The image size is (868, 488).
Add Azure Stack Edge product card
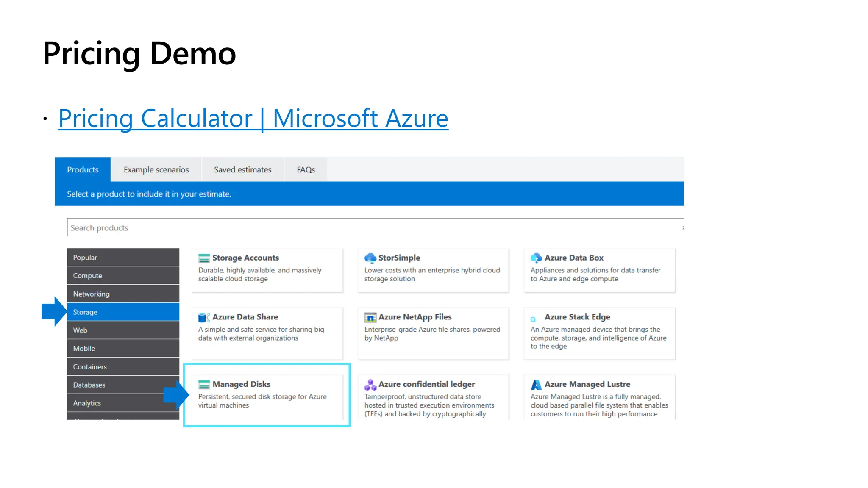[599, 333]
